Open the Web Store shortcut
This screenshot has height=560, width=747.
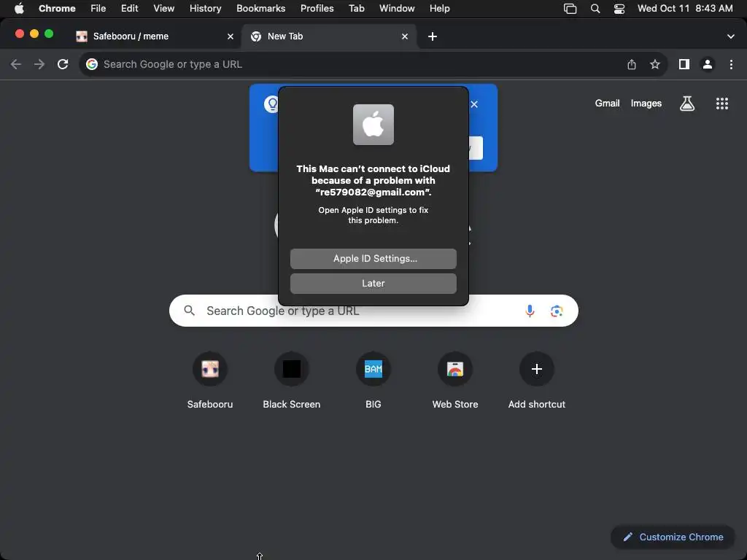[455, 369]
